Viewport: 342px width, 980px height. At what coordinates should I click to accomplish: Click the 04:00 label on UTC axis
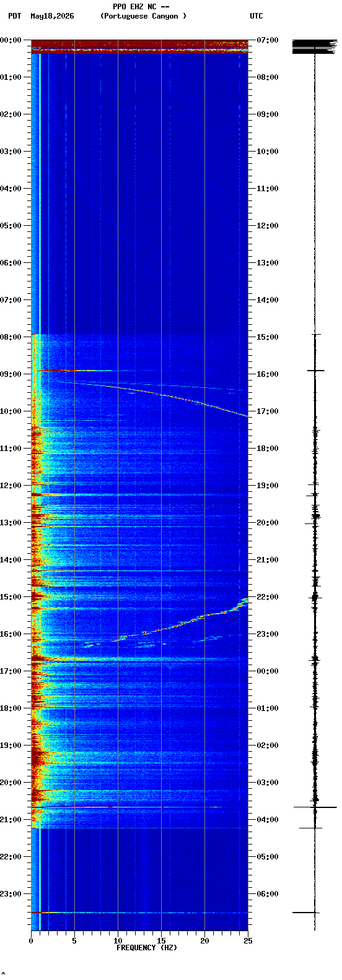[x=268, y=819]
